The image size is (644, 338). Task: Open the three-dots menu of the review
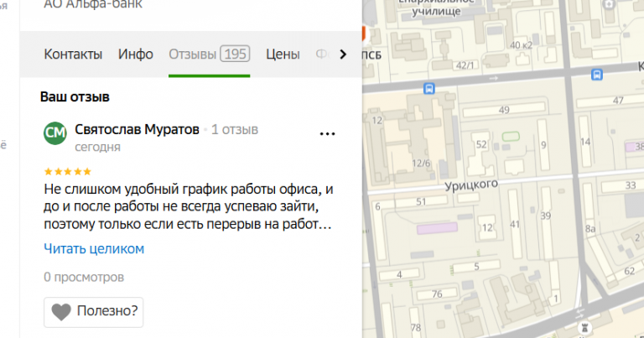(327, 133)
